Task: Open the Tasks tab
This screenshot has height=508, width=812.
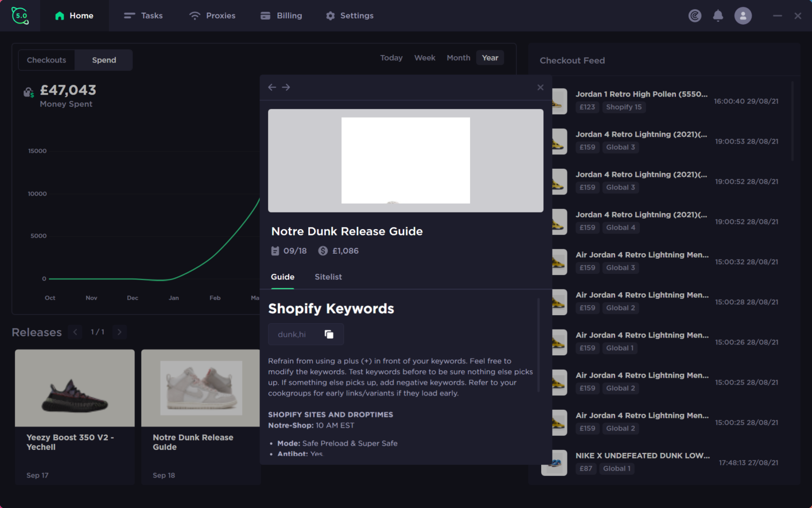Action: click(x=143, y=15)
